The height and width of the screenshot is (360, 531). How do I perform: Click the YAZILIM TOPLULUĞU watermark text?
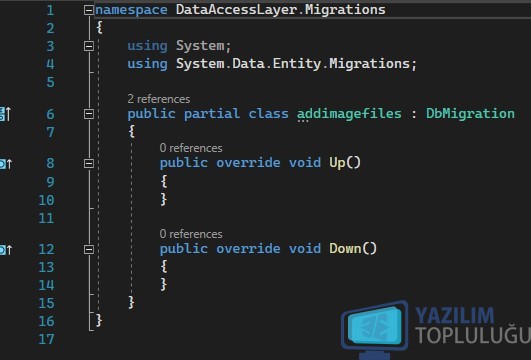click(x=473, y=325)
